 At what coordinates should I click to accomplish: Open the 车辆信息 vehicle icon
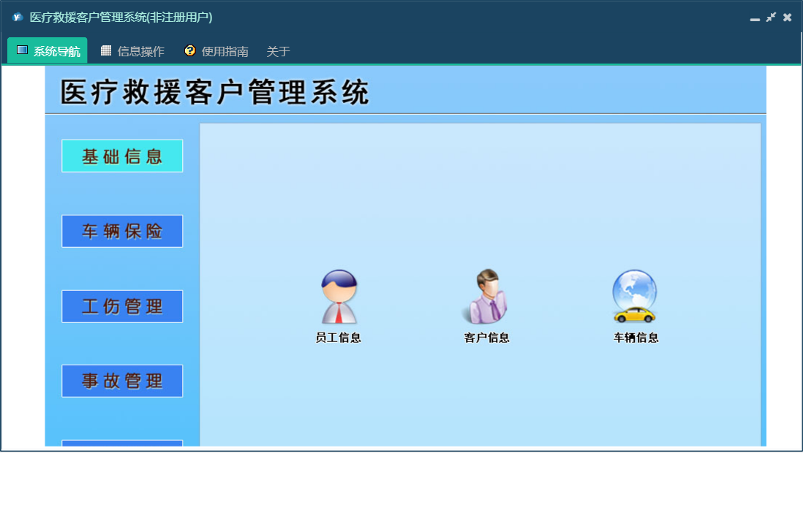click(x=635, y=297)
